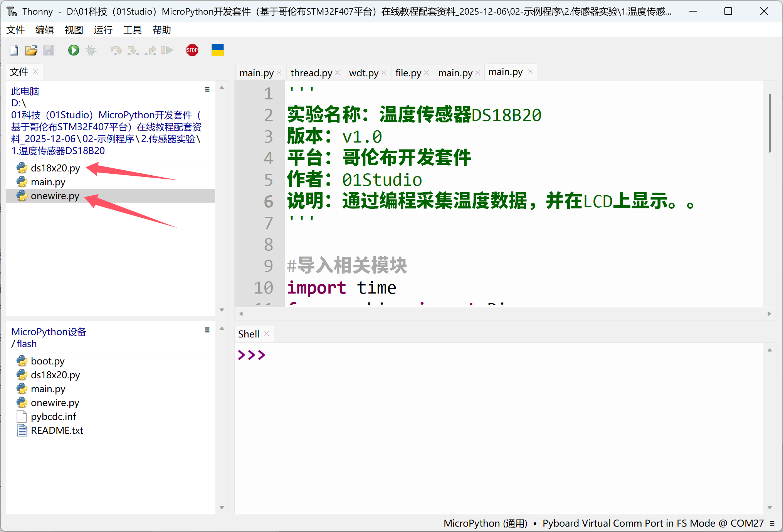This screenshot has width=783, height=532.
Task: Select ds18x20.py in local files list
Action: click(x=55, y=168)
